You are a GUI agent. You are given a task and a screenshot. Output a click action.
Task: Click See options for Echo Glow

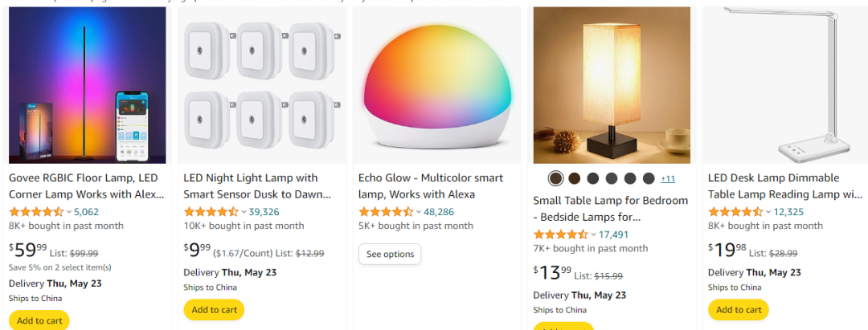pos(390,254)
